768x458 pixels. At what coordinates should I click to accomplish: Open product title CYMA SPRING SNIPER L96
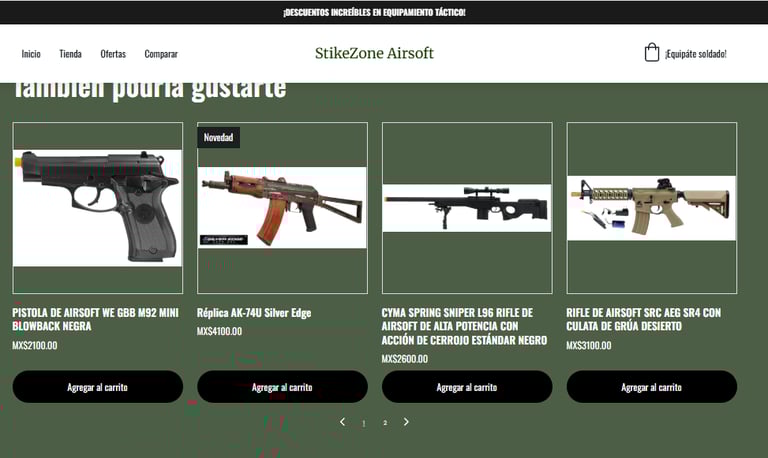[x=464, y=326]
